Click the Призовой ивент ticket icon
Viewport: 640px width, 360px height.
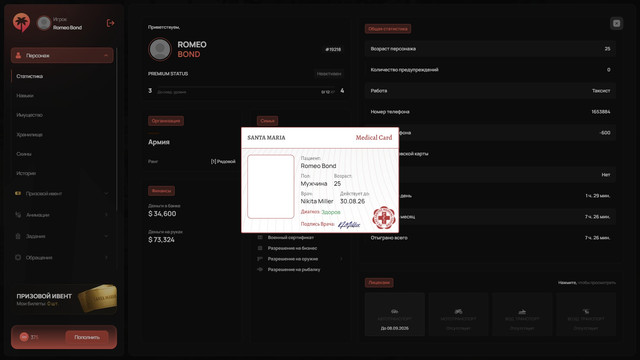click(18, 193)
